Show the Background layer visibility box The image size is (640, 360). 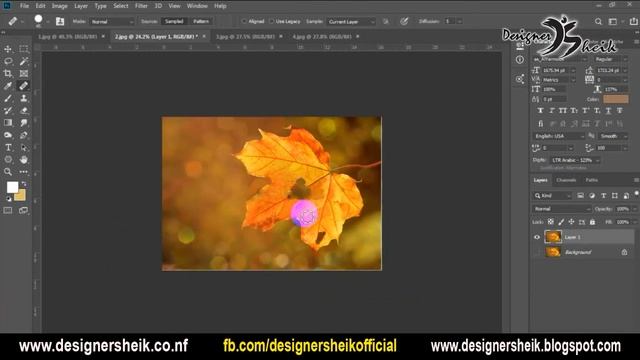(537, 252)
